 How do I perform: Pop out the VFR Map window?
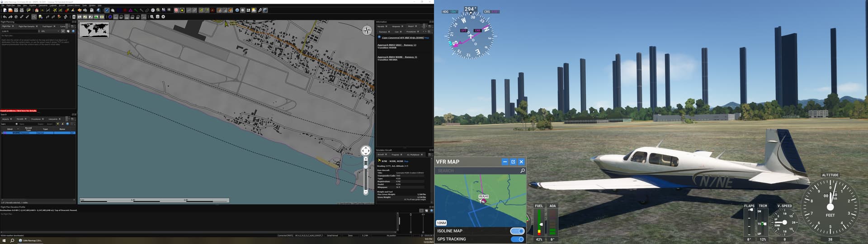click(513, 162)
